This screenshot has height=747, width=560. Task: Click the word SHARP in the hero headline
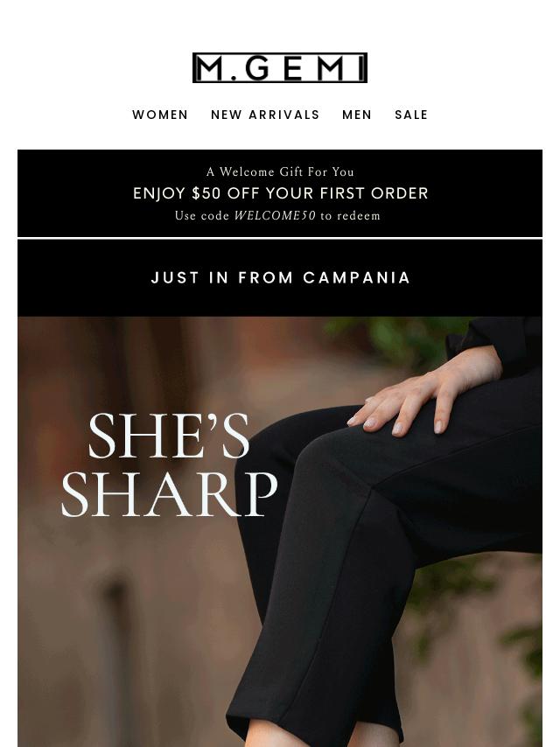[169, 494]
